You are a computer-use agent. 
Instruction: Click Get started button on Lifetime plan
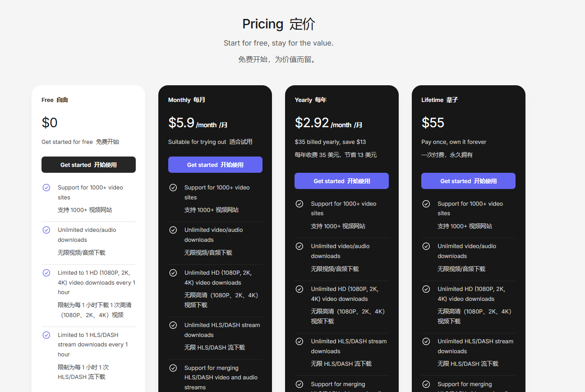pyautogui.click(x=468, y=181)
